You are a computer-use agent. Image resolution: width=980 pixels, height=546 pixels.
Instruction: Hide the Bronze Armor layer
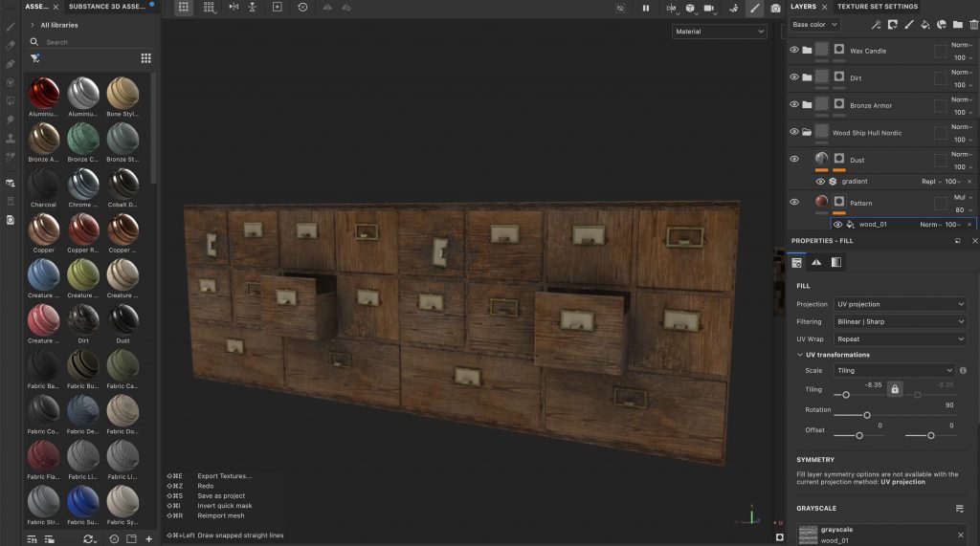[793, 105]
